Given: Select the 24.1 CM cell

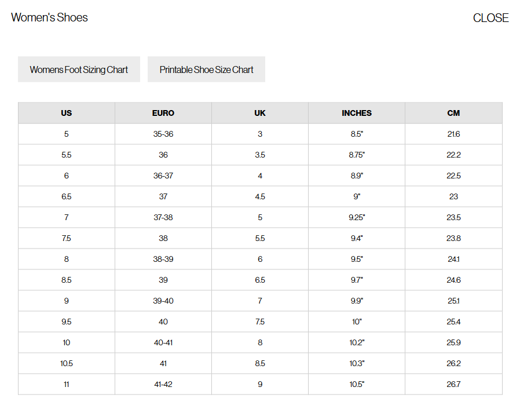Looking at the screenshot, I should pos(453,259).
